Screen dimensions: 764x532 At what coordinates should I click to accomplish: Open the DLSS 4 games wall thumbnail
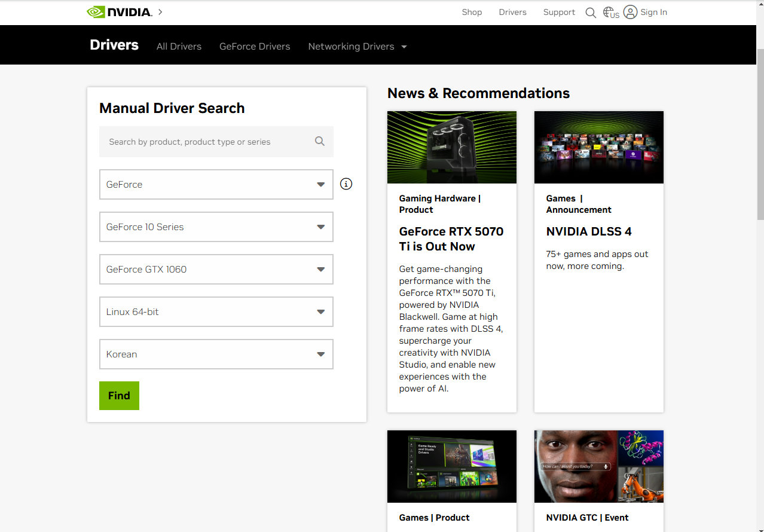599,147
